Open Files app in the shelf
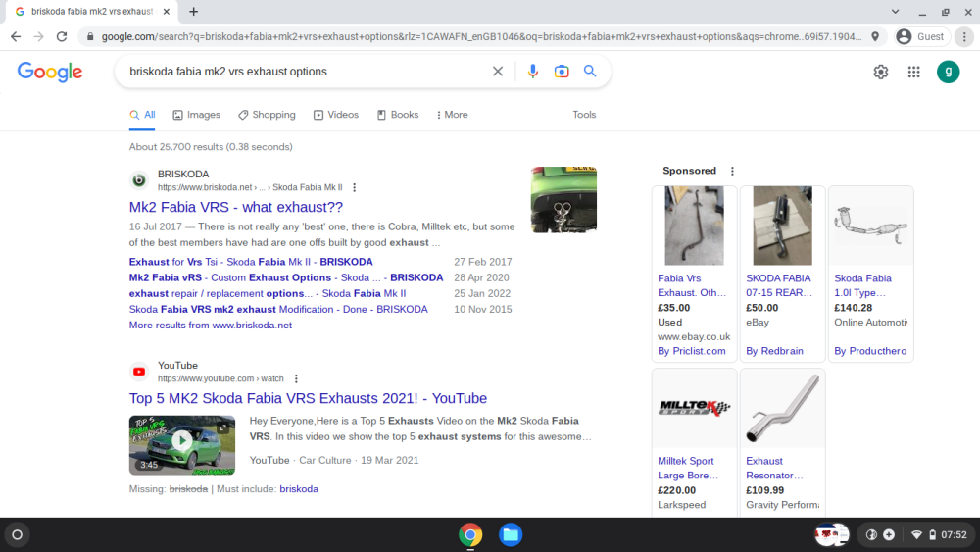 [511, 535]
